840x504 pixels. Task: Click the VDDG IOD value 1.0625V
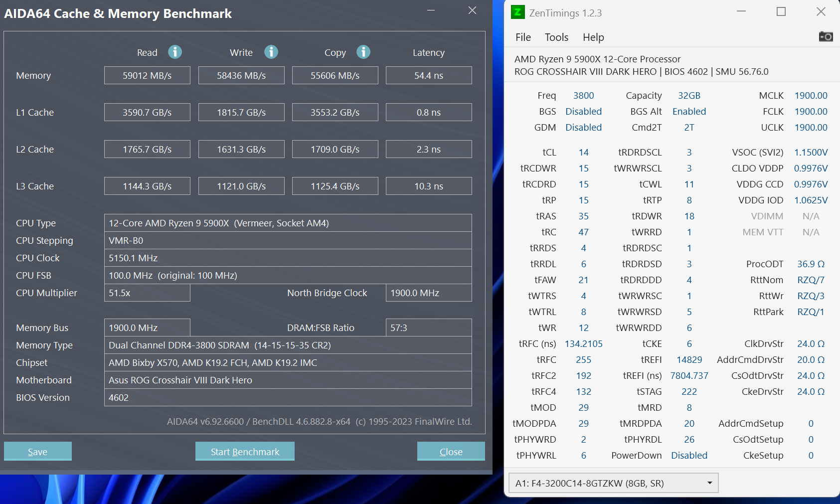[x=811, y=200]
